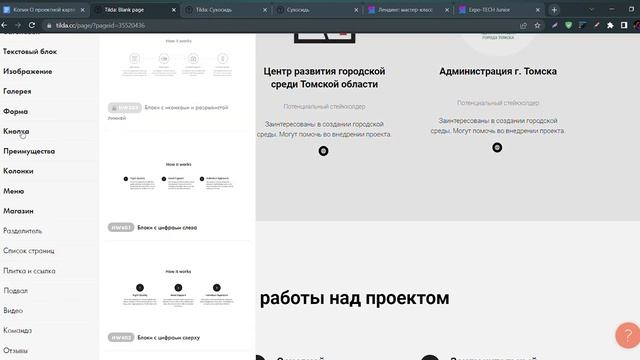Open the tab search dropdown
Image resolution: width=640 pixels, height=360 pixels.
pyautogui.click(x=591, y=9)
